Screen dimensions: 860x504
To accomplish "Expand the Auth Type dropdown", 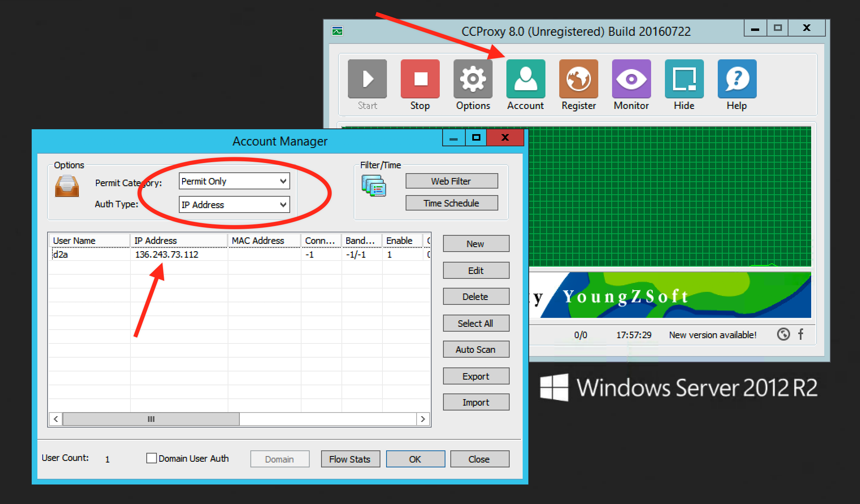I will click(283, 204).
